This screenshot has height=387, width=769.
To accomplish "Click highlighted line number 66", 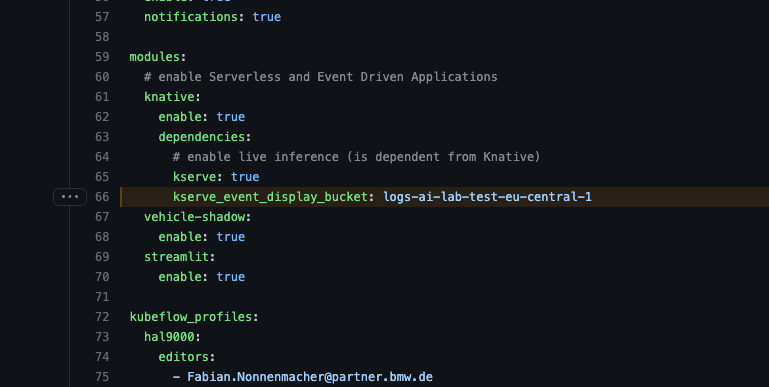I will [x=102, y=197].
